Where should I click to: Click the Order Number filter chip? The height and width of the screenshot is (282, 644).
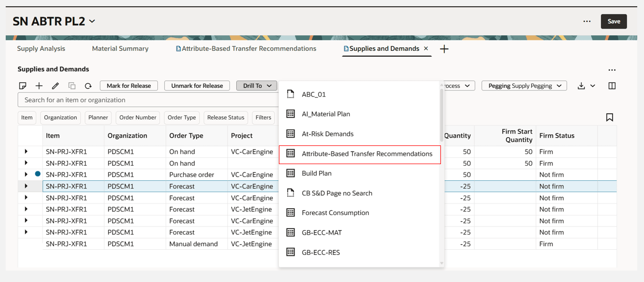tap(138, 117)
